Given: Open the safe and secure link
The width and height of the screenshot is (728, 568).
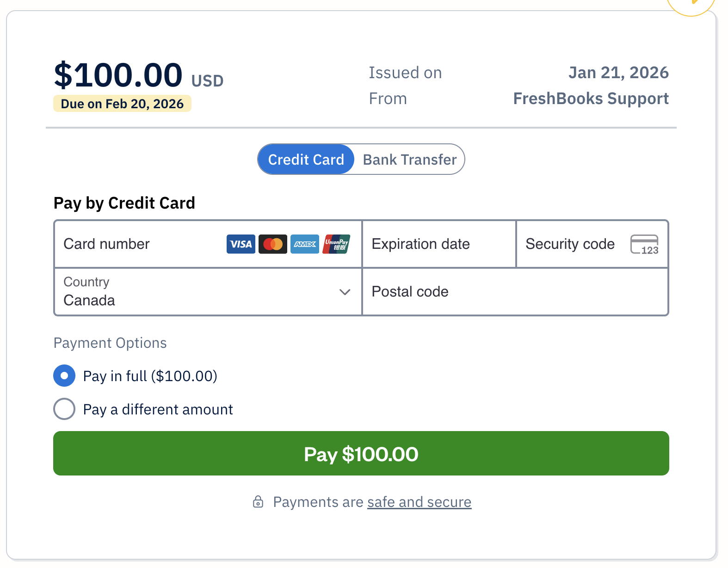Looking at the screenshot, I should [x=419, y=501].
